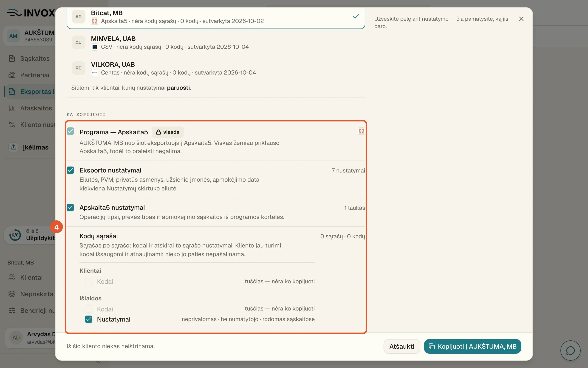Click the Kodų sąrašai heading
The image size is (588, 368).
point(99,236)
